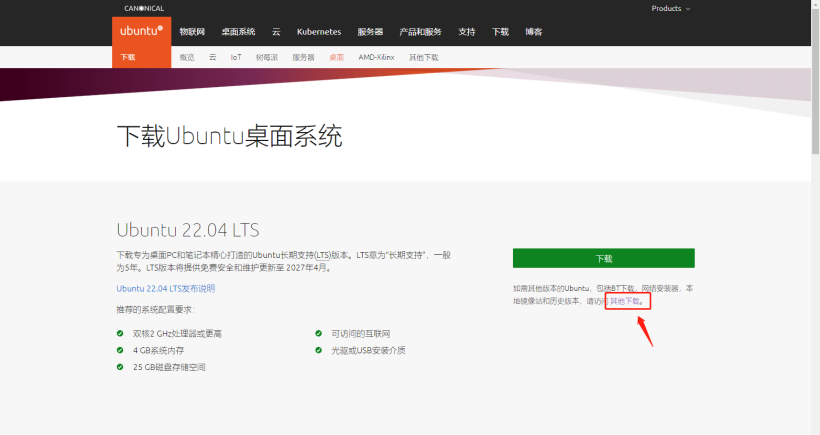Open the Ubuntu 22.04 LTS发布说明 link
Image resolution: width=820 pixels, height=435 pixels.
(x=166, y=288)
